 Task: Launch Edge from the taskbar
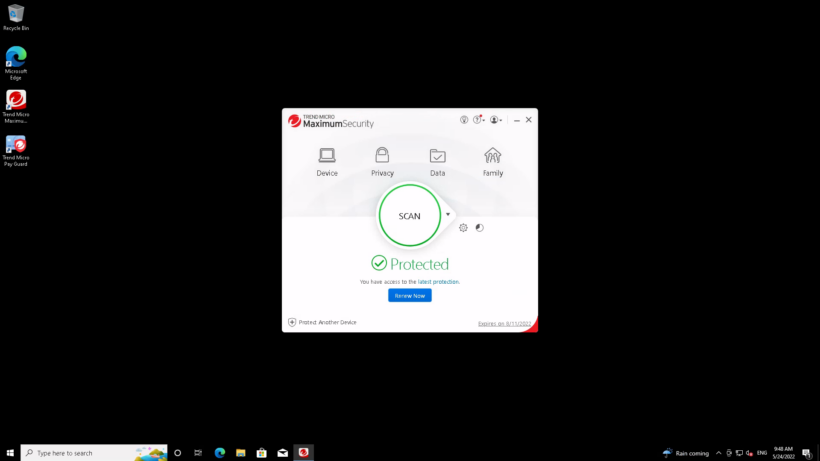[x=220, y=453]
